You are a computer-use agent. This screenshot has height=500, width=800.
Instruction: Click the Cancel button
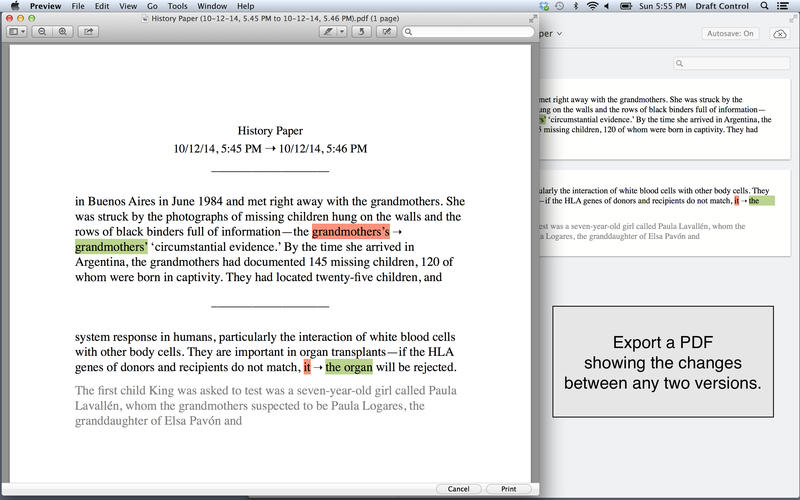point(458,489)
